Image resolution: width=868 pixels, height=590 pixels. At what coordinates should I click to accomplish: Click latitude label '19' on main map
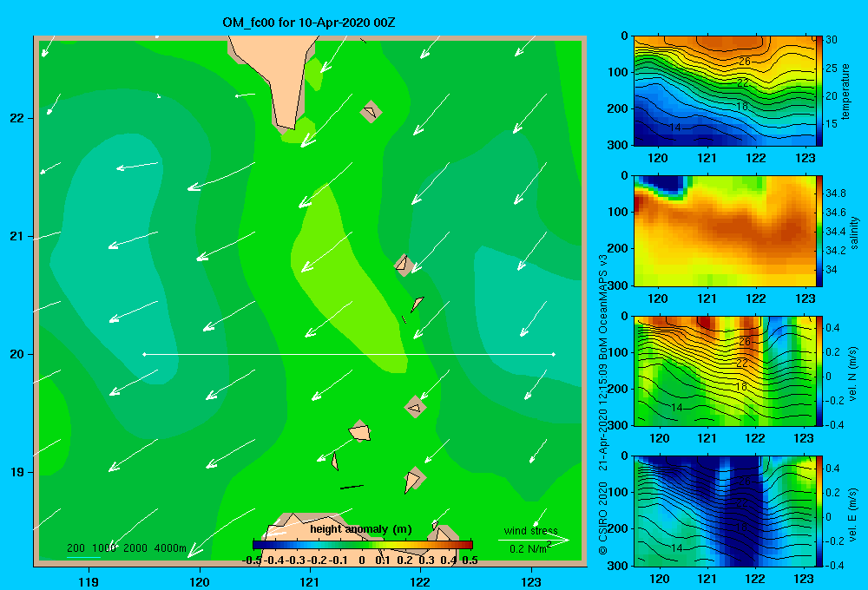[x=16, y=472]
